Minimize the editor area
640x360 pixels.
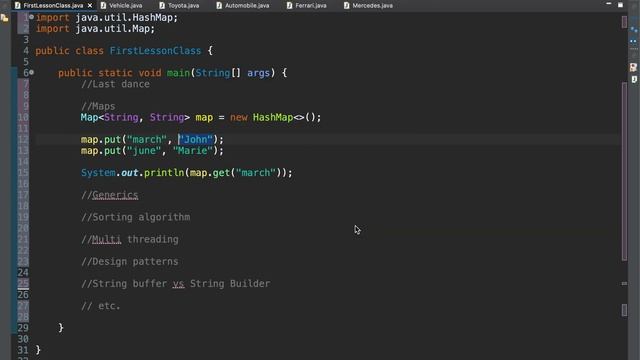tap(609, 4)
